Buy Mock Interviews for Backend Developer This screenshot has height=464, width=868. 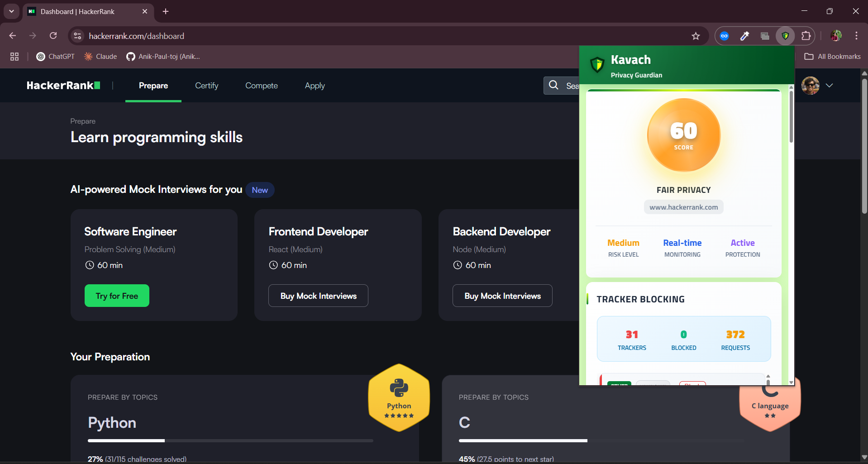(502, 296)
